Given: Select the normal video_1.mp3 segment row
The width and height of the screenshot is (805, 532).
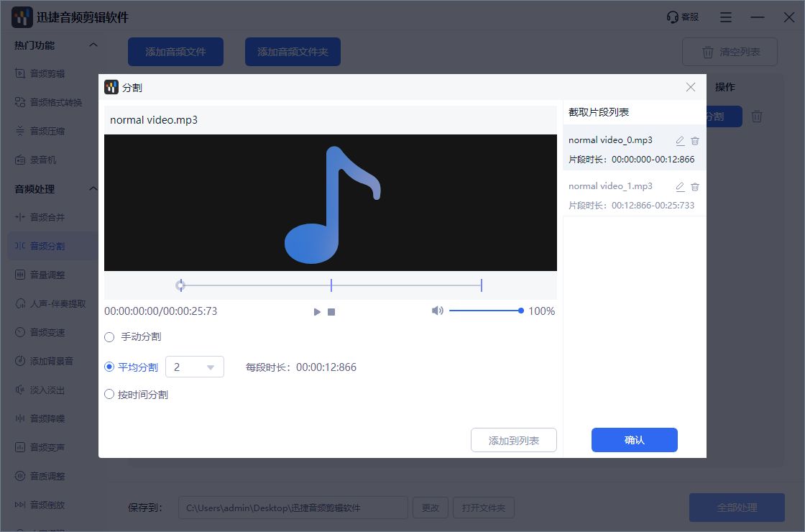Looking at the screenshot, I should coord(635,193).
